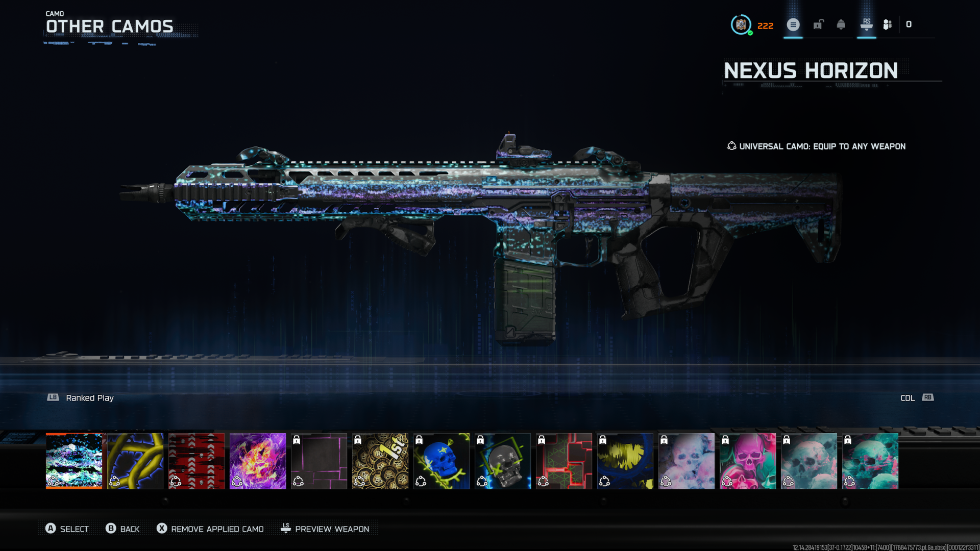Click Preview Weapon
Image resolution: width=980 pixels, height=551 pixels.
tap(332, 529)
